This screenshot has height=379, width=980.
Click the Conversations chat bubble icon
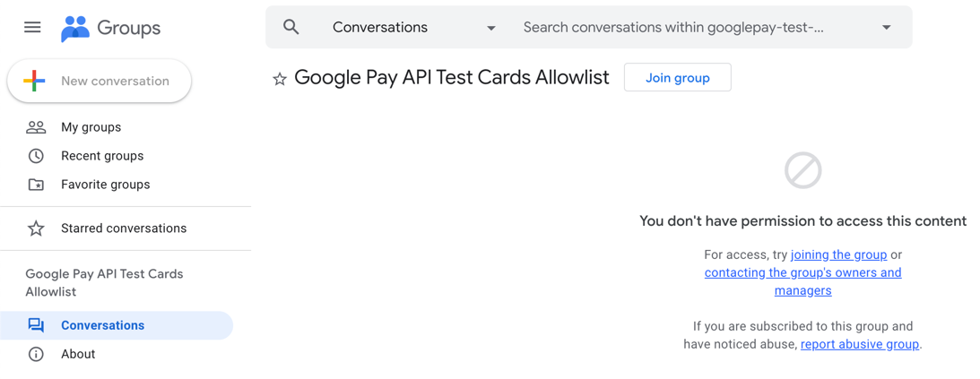[36, 325]
